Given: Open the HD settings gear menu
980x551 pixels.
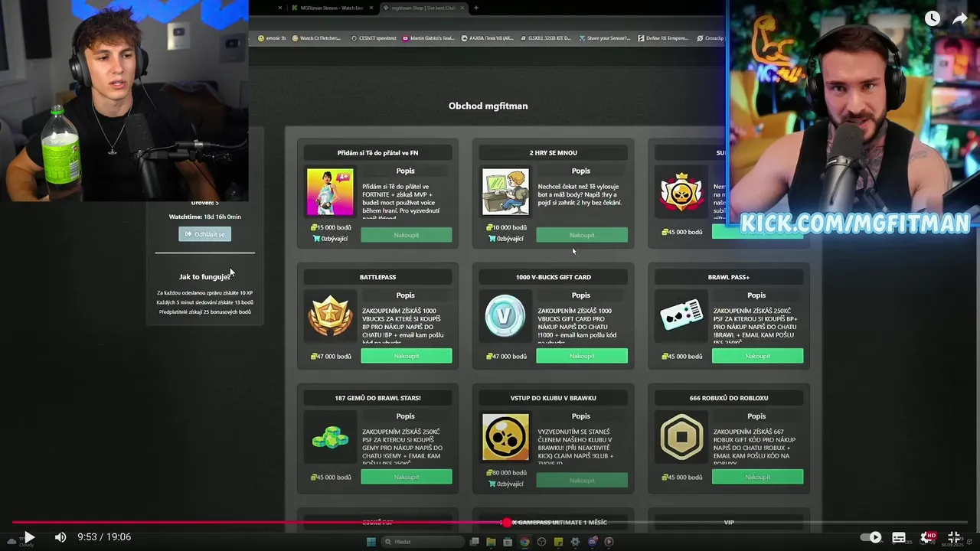Looking at the screenshot, I should [927, 537].
